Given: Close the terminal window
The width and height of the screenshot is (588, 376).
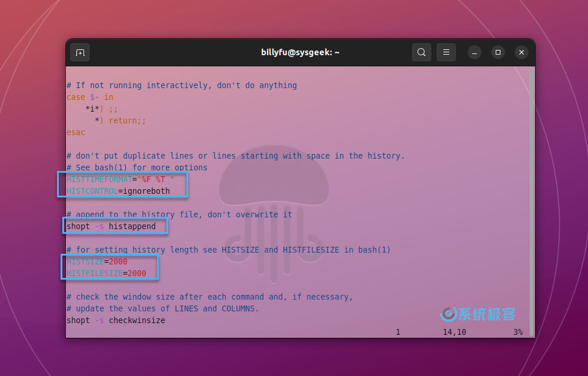Looking at the screenshot, I should click(x=521, y=52).
